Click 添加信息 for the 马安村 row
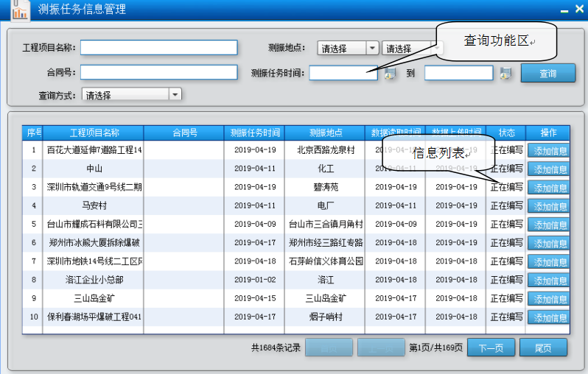This screenshot has width=588, height=374. coord(549,206)
